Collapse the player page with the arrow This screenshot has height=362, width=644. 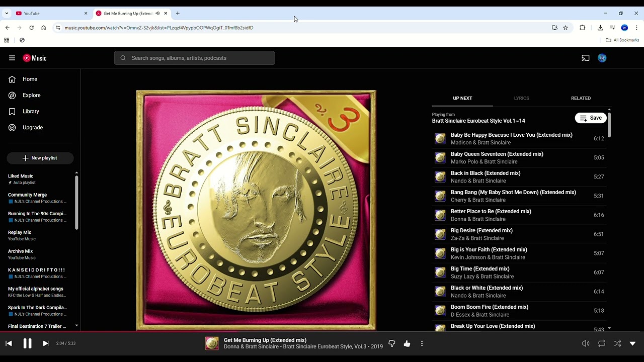click(x=632, y=343)
